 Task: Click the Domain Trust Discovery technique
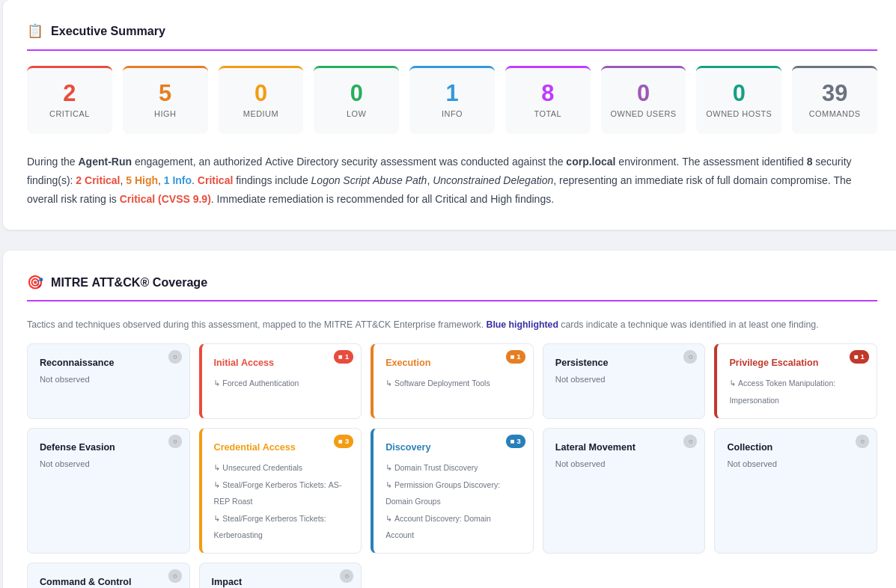(x=431, y=468)
